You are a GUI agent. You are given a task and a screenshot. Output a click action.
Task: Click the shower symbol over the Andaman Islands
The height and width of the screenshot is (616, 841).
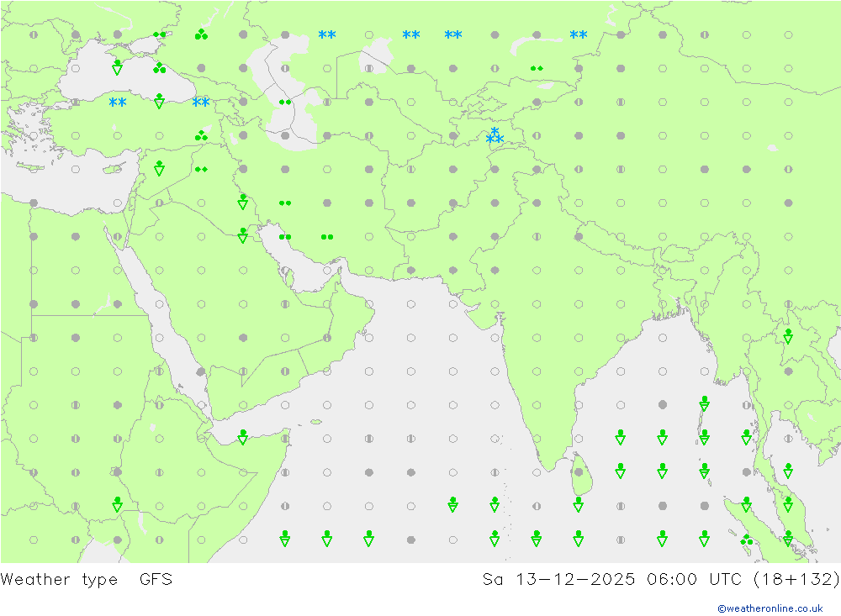[x=704, y=403]
